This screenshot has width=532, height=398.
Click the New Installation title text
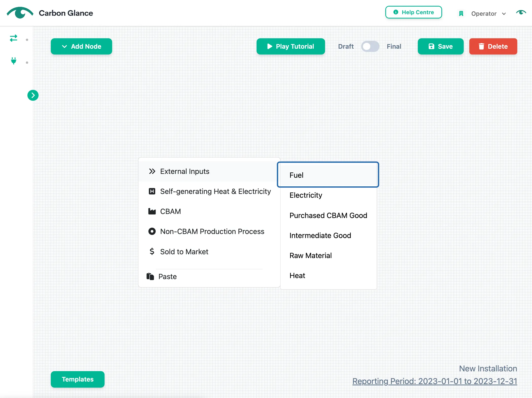pyautogui.click(x=488, y=368)
